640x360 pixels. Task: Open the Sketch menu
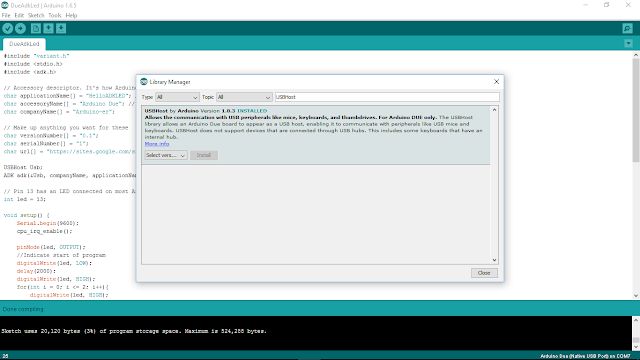click(x=36, y=16)
